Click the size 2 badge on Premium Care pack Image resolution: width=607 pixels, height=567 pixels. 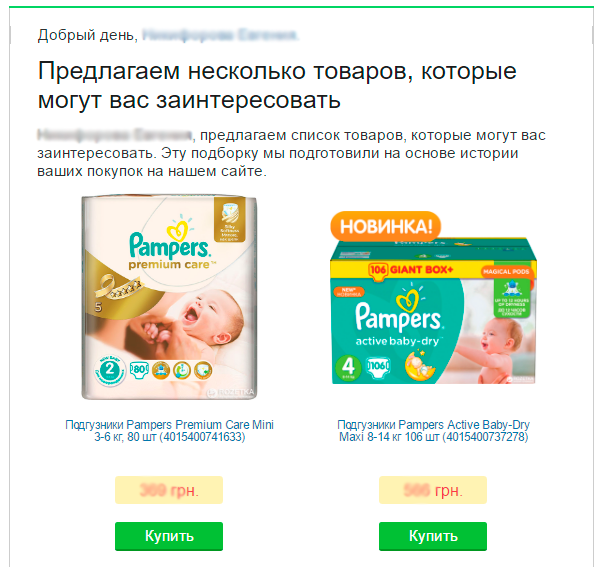pyautogui.click(x=110, y=370)
